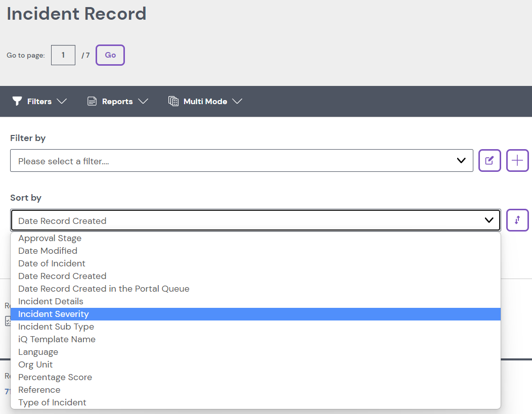The width and height of the screenshot is (532, 414).
Task: Open the Reports menu in toolbar
Action: click(x=117, y=102)
